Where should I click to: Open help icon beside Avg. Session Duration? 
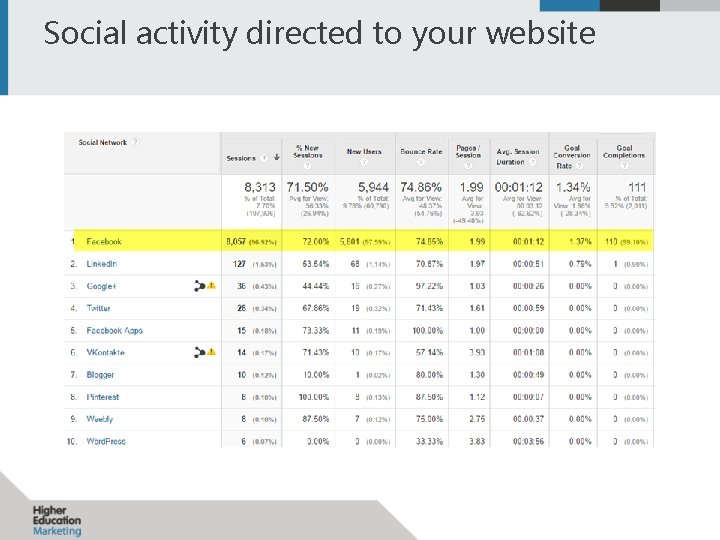[x=532, y=162]
